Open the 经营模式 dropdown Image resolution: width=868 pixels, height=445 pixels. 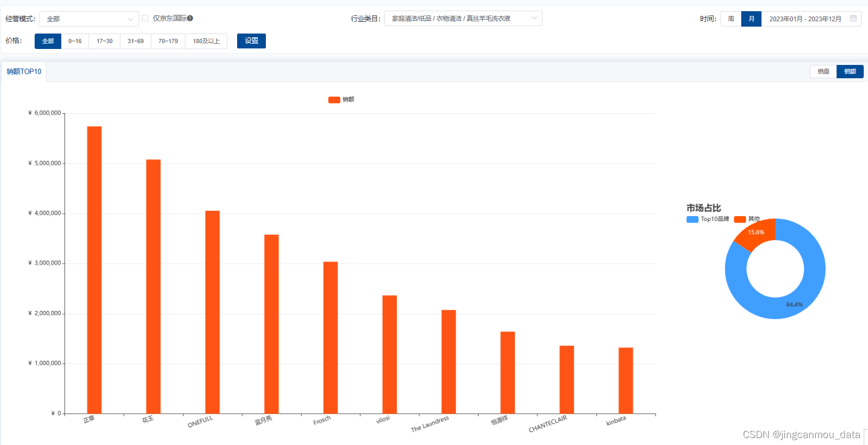(x=89, y=19)
